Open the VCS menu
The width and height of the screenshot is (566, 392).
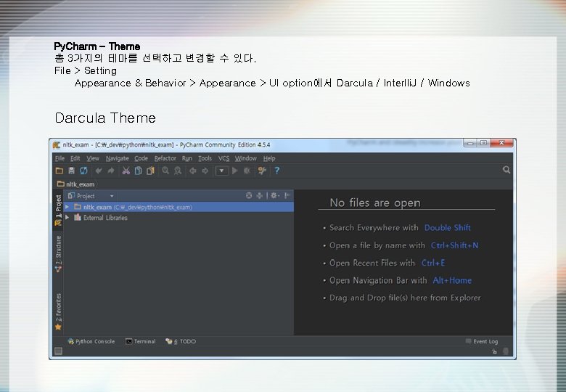click(223, 158)
